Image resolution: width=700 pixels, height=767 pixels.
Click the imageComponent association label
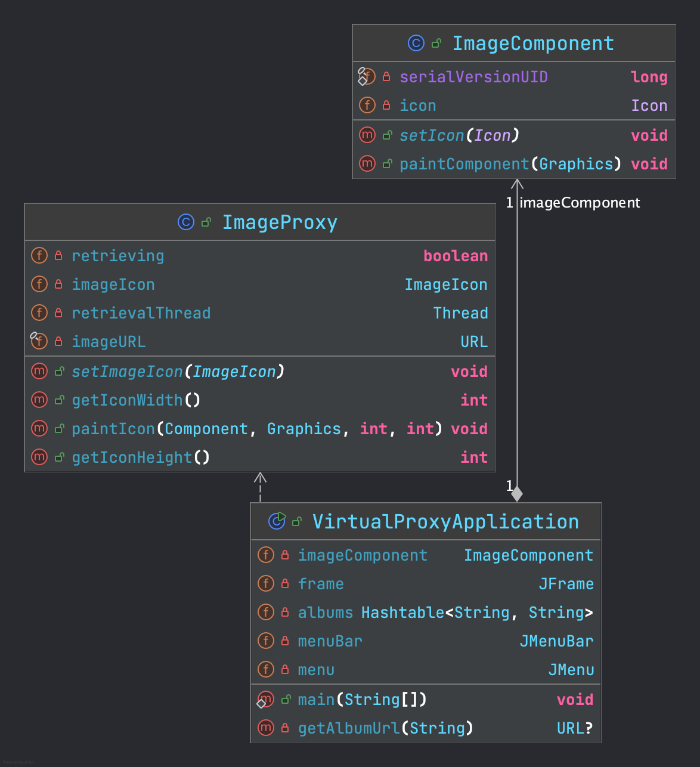coord(579,202)
